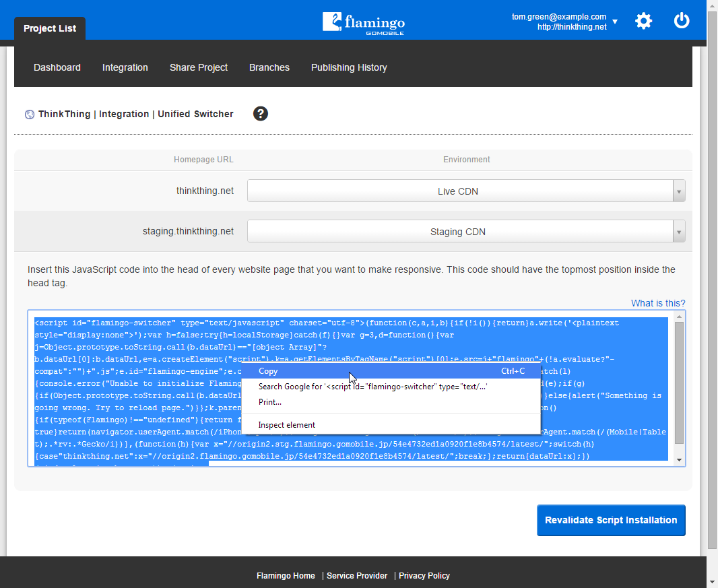
Task: Click the code box scrollbar thumb
Action: (x=679, y=383)
